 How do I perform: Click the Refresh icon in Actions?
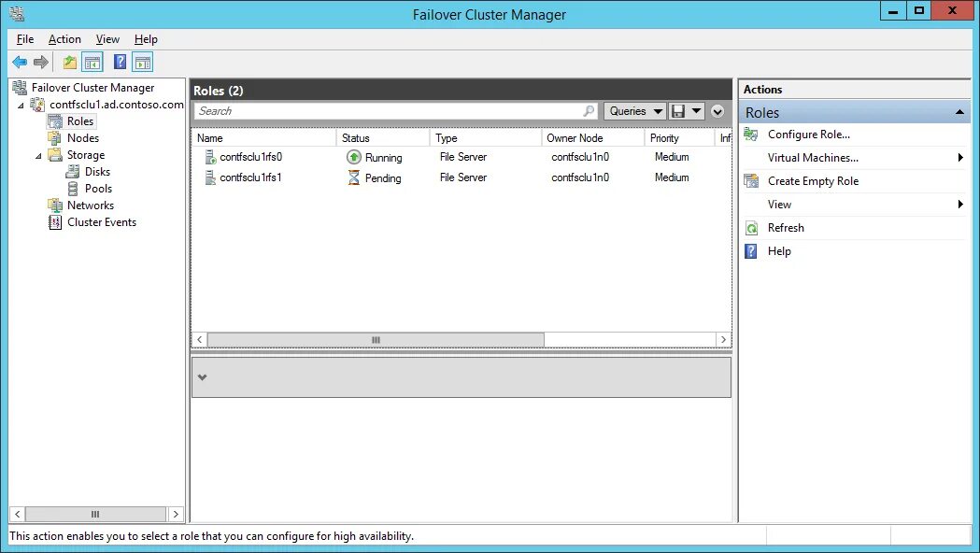coord(751,228)
